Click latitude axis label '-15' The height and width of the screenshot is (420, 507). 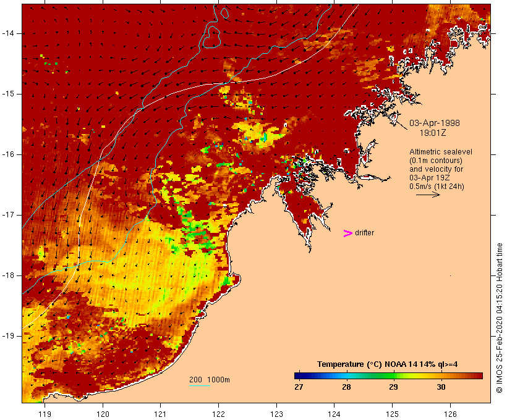8,94
